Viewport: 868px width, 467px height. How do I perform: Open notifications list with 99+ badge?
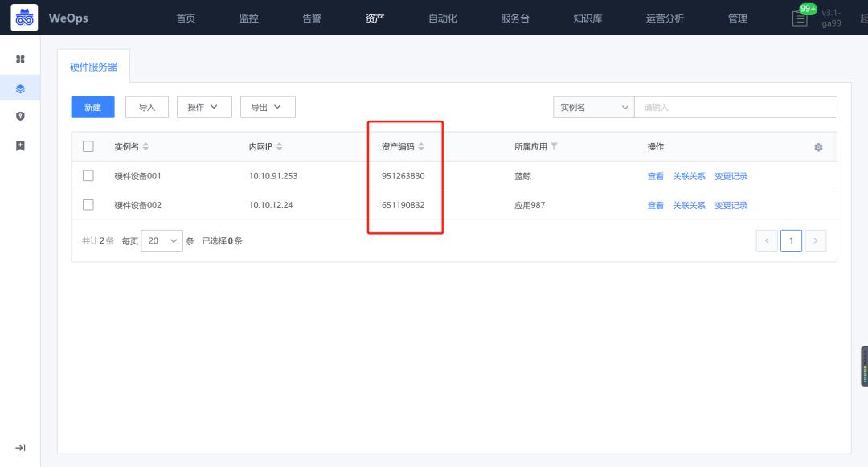point(800,18)
